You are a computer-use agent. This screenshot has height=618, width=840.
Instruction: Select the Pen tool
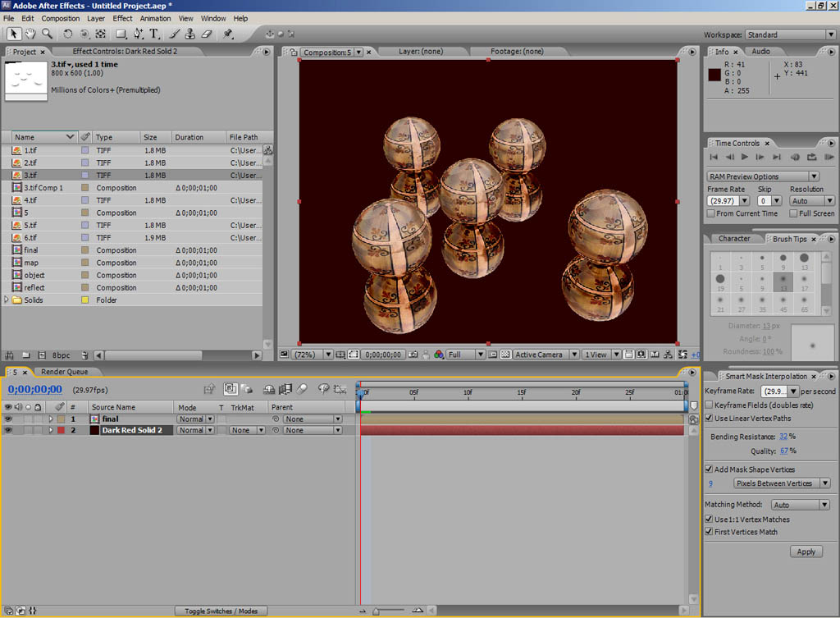coord(138,34)
